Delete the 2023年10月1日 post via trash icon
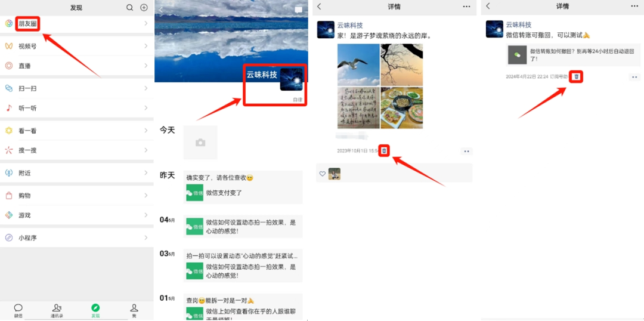The height and width of the screenshot is (321, 644). pos(384,151)
